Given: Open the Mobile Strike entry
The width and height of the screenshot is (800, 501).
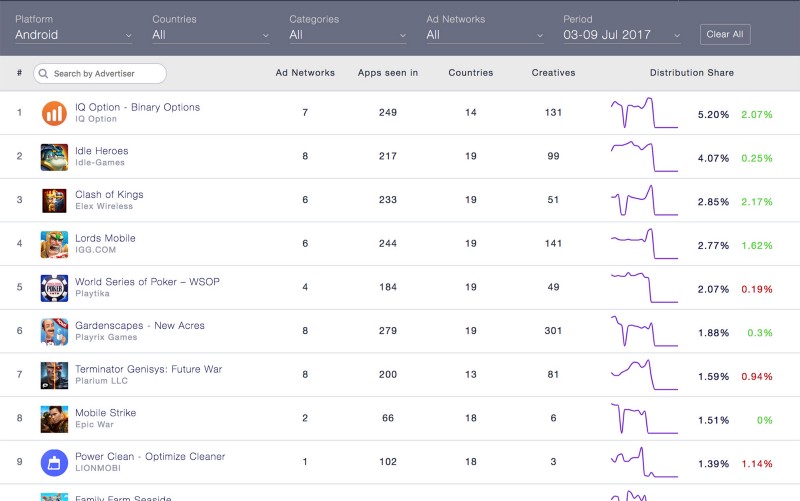Looking at the screenshot, I should 106,413.
